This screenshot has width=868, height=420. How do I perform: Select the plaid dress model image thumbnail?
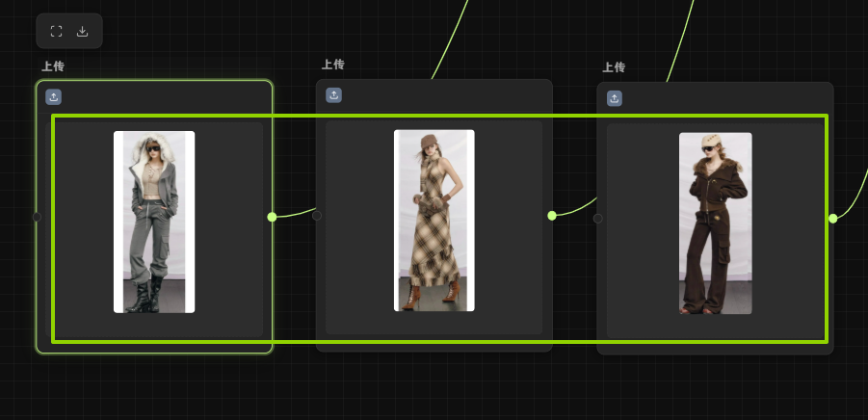click(x=434, y=221)
